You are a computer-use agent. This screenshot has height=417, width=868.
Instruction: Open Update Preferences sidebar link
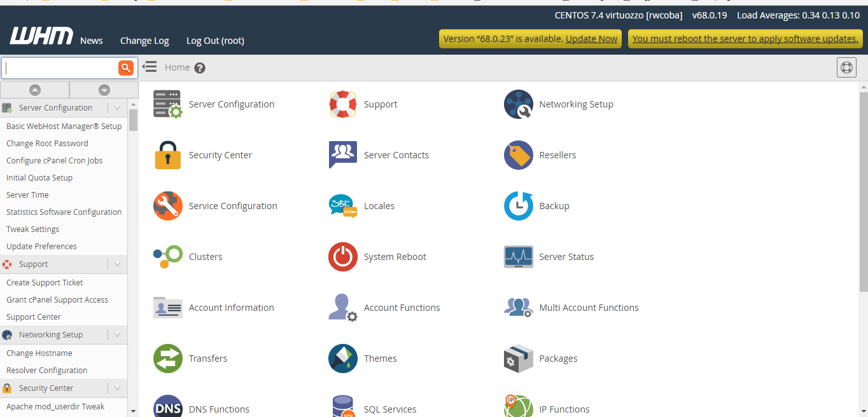click(x=41, y=247)
